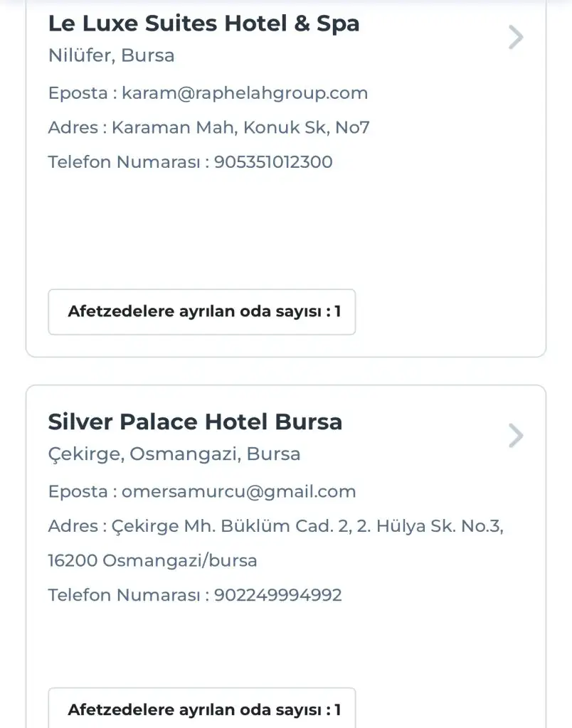Viewport: 572px width, 728px height.
Task: Click Silver Palace reserved room count button
Action: [x=201, y=708]
